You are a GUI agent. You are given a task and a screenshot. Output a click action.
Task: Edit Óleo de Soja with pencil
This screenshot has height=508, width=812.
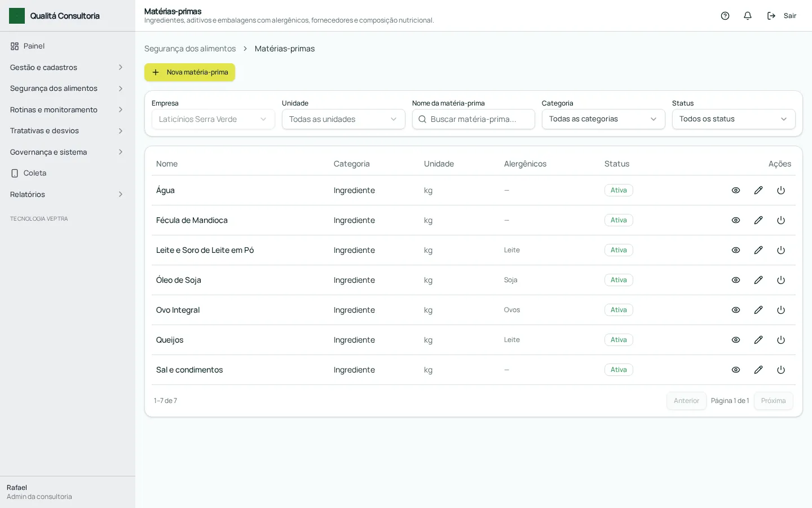(758, 280)
